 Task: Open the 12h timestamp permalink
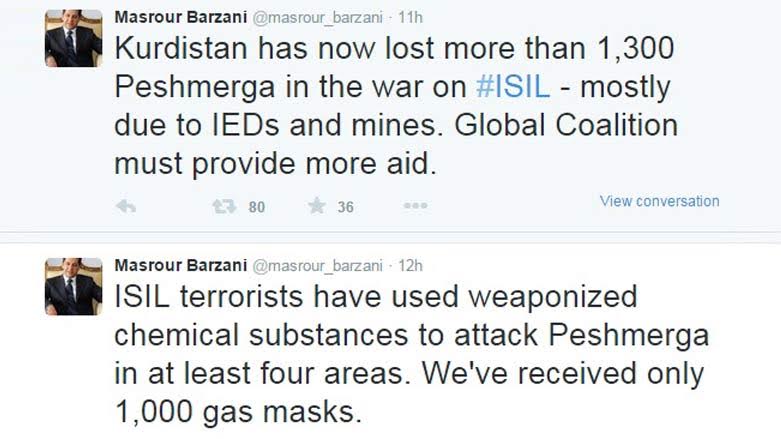(x=411, y=266)
